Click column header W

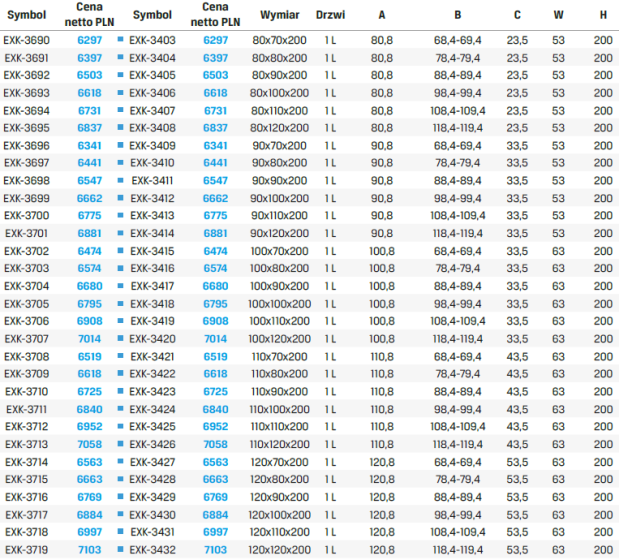[x=558, y=15]
